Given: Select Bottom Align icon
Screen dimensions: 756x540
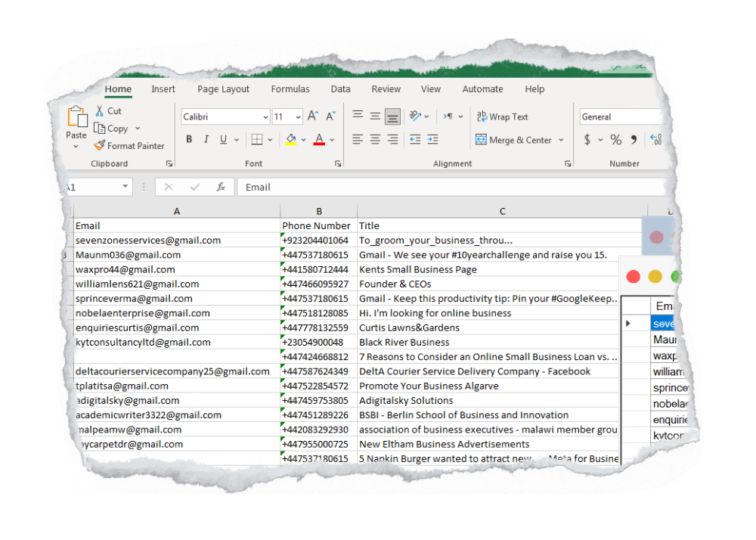Looking at the screenshot, I should [393, 116].
